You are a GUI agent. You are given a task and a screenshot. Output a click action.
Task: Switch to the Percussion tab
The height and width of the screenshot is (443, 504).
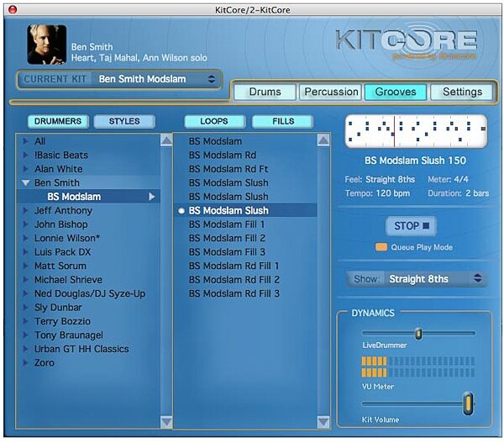coord(331,92)
